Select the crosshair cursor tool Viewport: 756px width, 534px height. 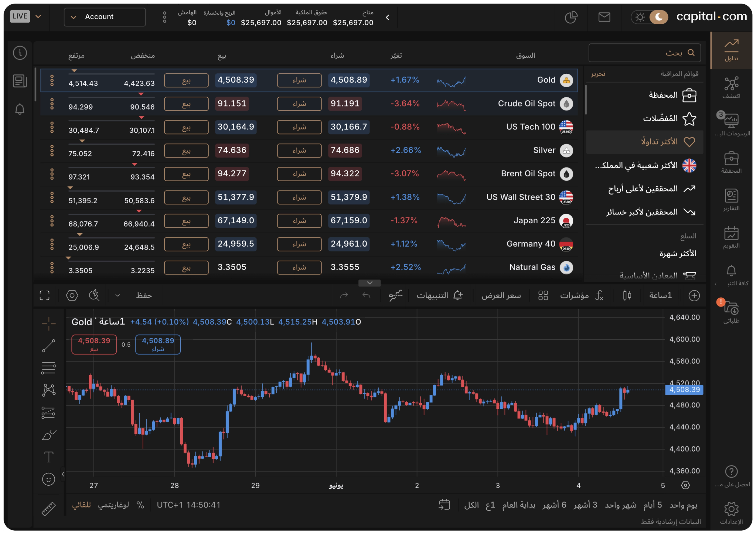pos(48,323)
